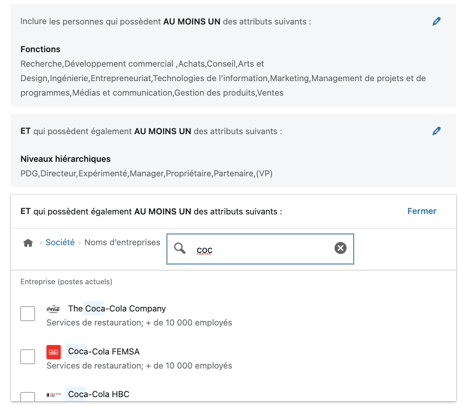Image resolution: width=468 pixels, height=408 pixels.
Task: Check the Coca-Cola FEMSA checkbox
Action: tap(27, 356)
